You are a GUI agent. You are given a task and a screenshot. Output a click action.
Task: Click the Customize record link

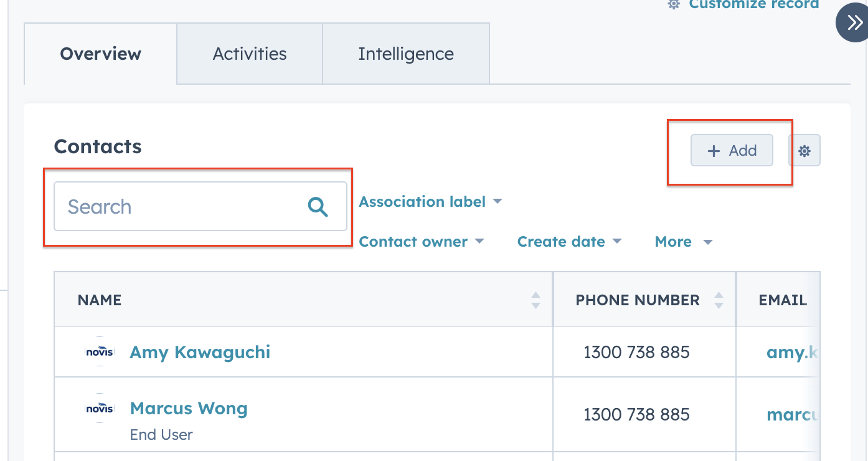pos(753,4)
